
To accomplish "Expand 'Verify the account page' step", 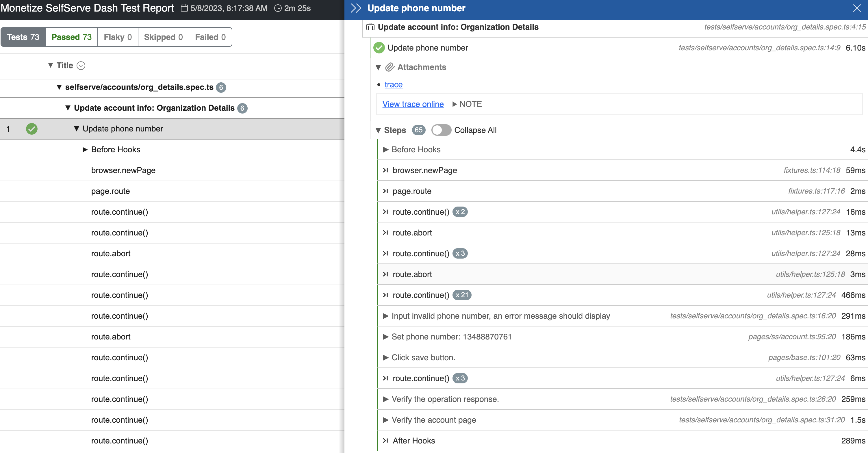I will click(386, 420).
